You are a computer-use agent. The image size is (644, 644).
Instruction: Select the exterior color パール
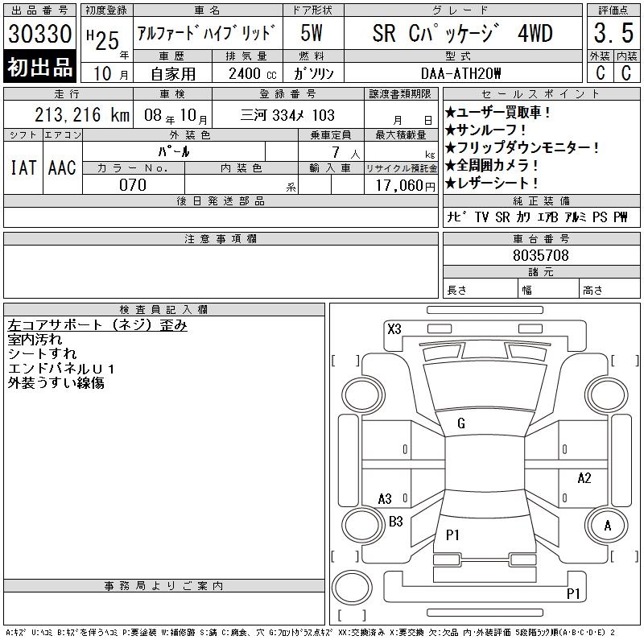click(x=174, y=151)
